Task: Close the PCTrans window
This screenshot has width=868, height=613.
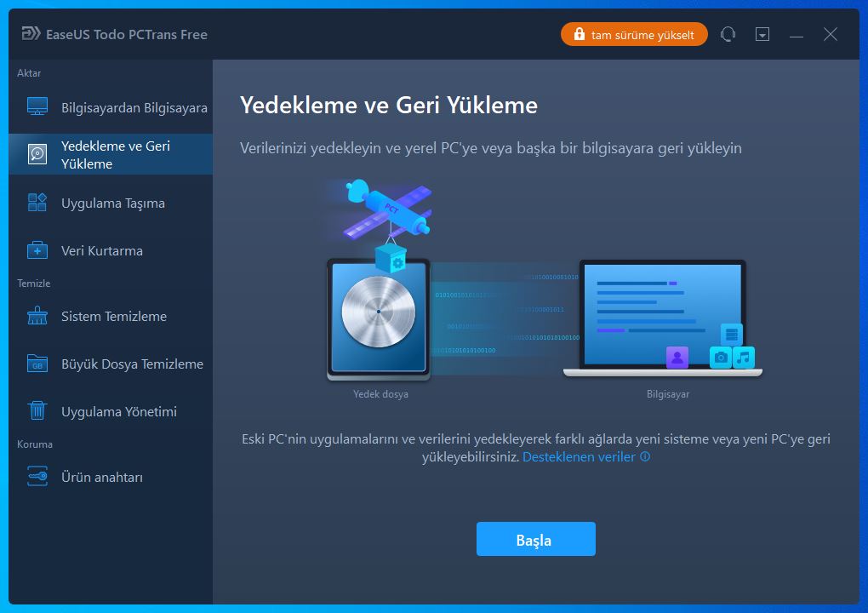Action: pyautogui.click(x=831, y=34)
